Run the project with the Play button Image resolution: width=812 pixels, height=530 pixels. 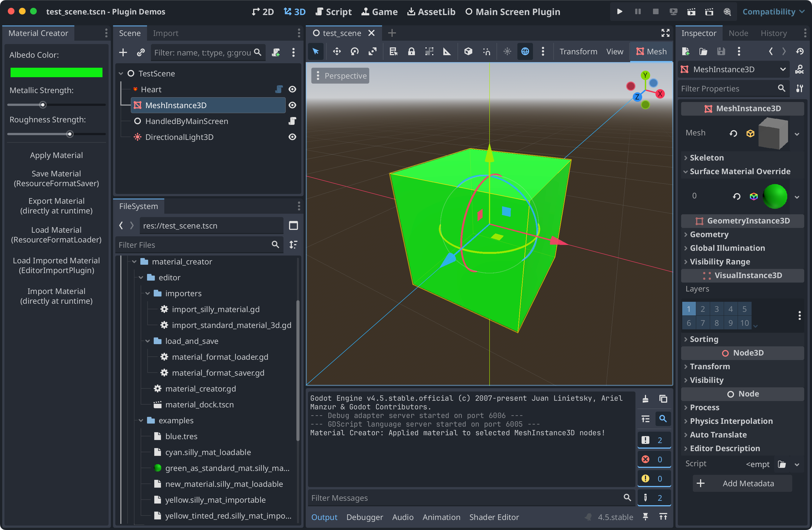tap(620, 11)
